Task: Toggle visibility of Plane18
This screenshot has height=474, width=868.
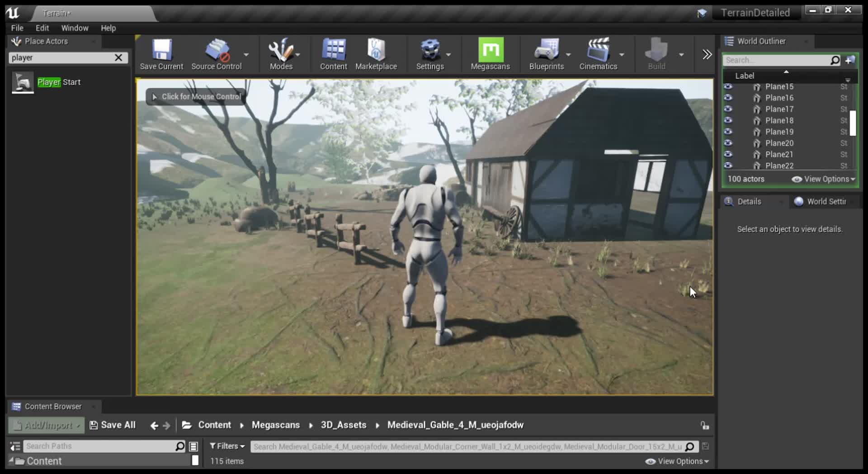Action: [x=729, y=120]
